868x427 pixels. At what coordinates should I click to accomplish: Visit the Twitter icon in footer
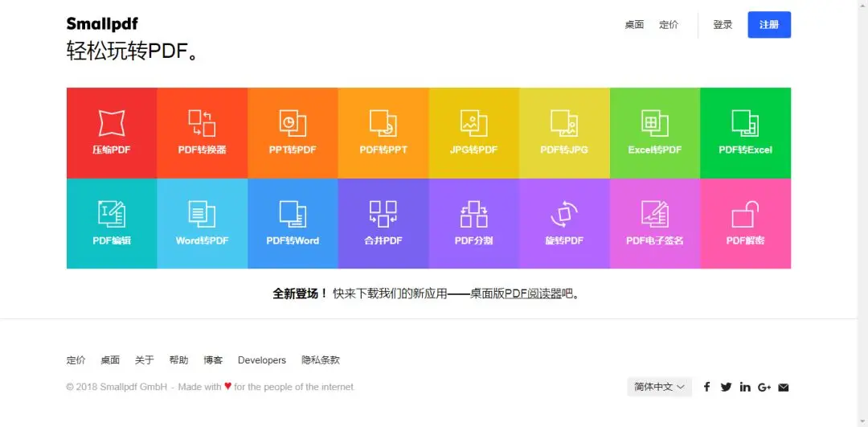[x=727, y=387]
